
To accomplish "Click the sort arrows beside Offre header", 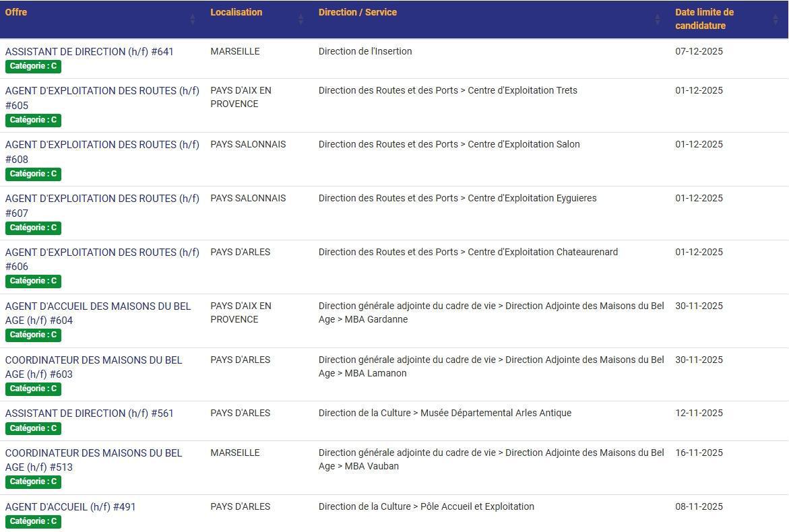I will [x=193, y=19].
